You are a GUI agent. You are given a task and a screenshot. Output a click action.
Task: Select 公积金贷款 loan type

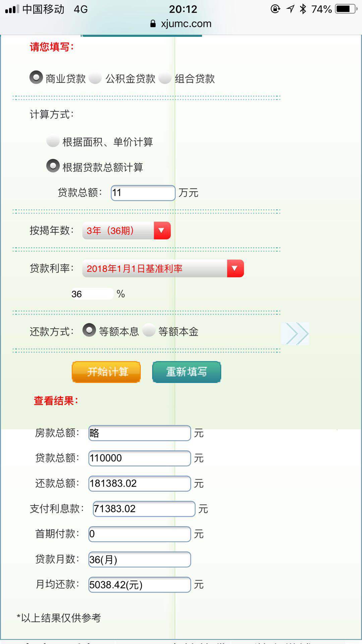click(x=95, y=78)
